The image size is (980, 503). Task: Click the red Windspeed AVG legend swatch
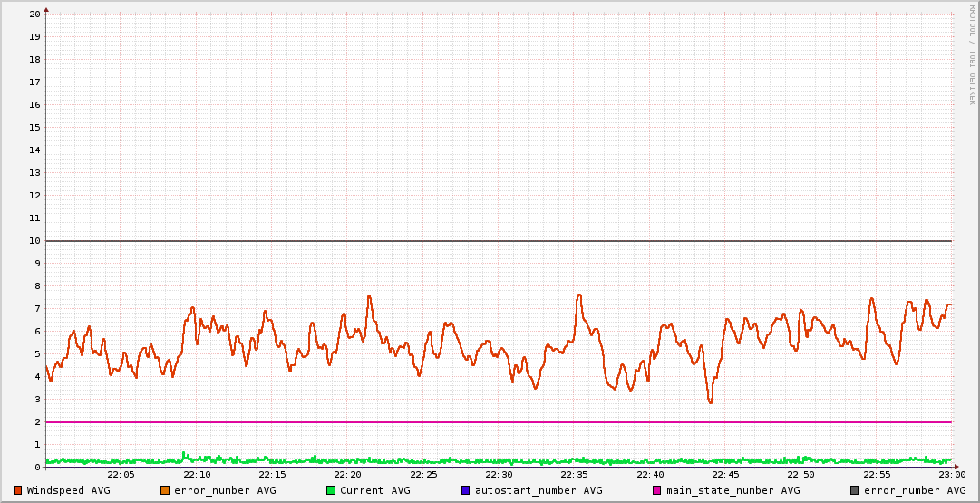[17, 490]
